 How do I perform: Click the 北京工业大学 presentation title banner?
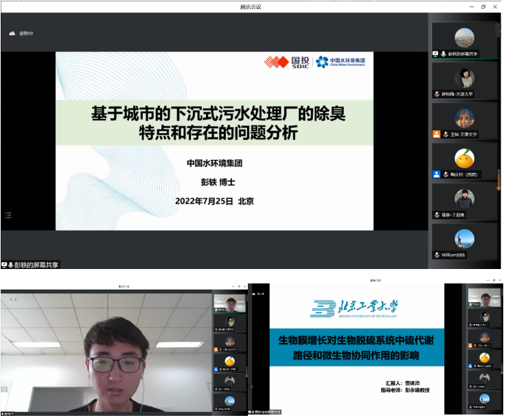[356, 348]
